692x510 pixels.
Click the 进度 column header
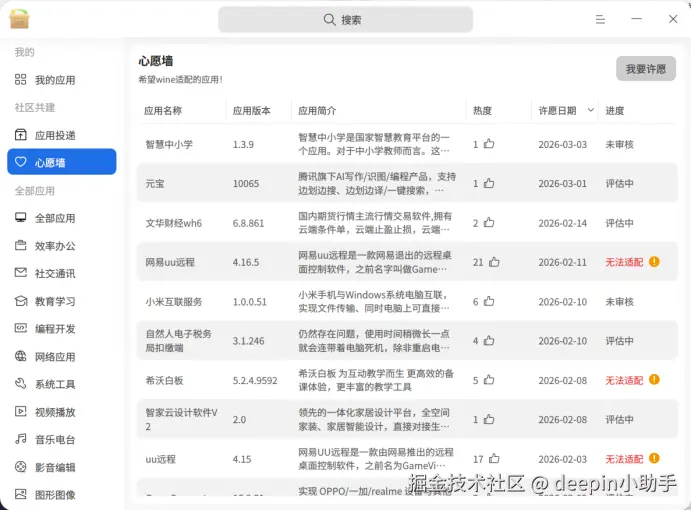[615, 111]
